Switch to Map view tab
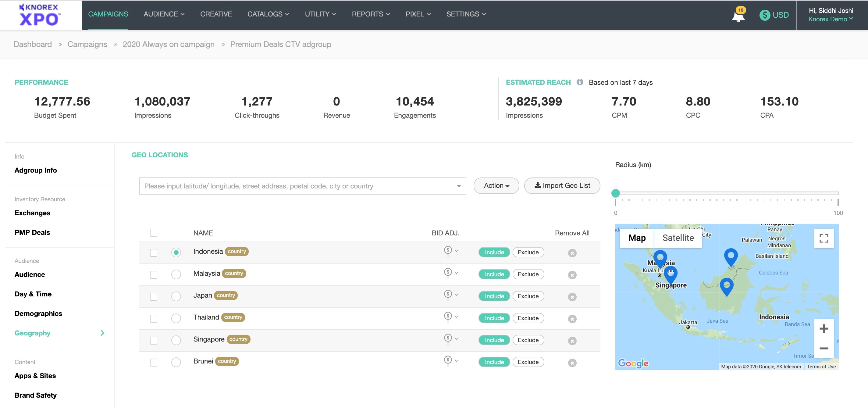The image size is (868, 408). coord(637,238)
